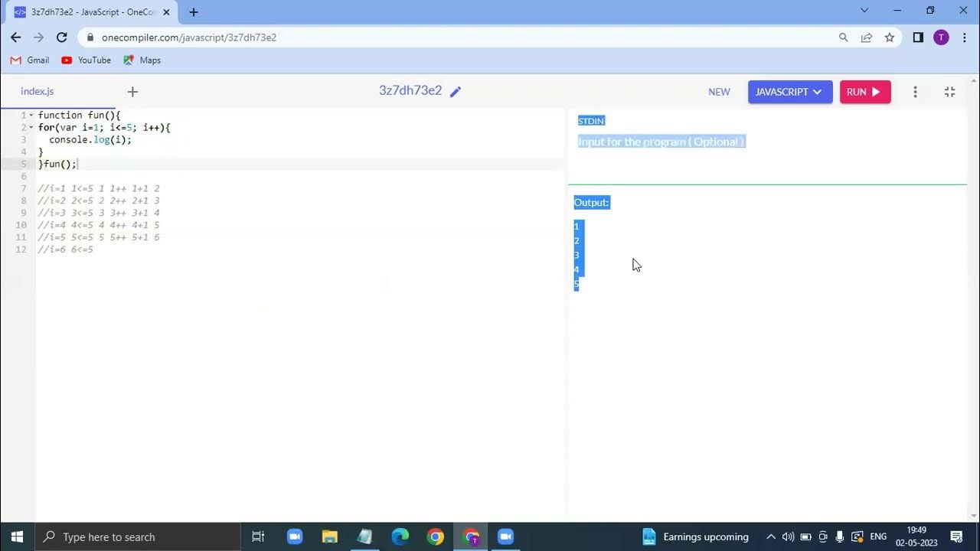Open File Explorer from the taskbar
The width and height of the screenshot is (980, 551).
click(330, 536)
